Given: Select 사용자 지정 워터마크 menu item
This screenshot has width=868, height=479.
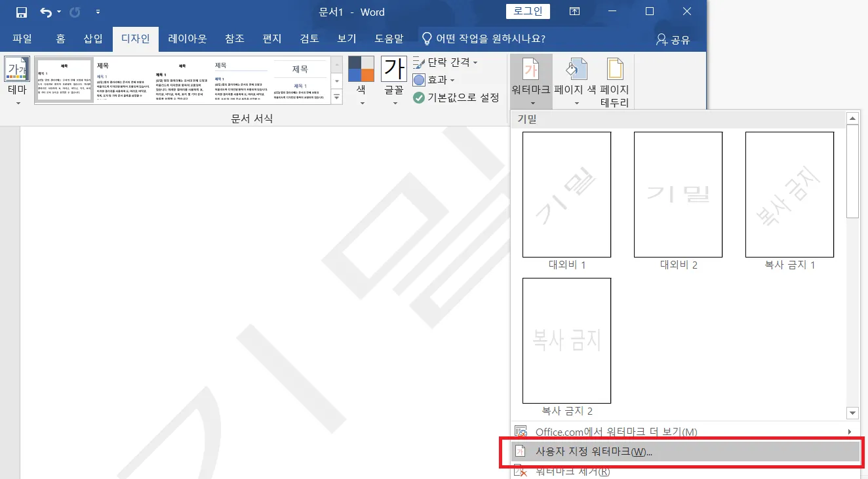Looking at the screenshot, I should [685, 451].
